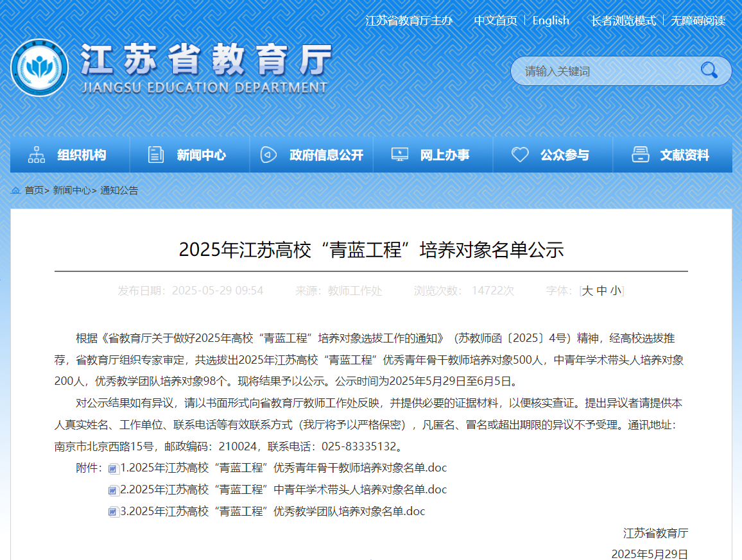Click publish date 2025-05-29 09:54
Viewport: 742px width, 560px height.
pos(217,291)
